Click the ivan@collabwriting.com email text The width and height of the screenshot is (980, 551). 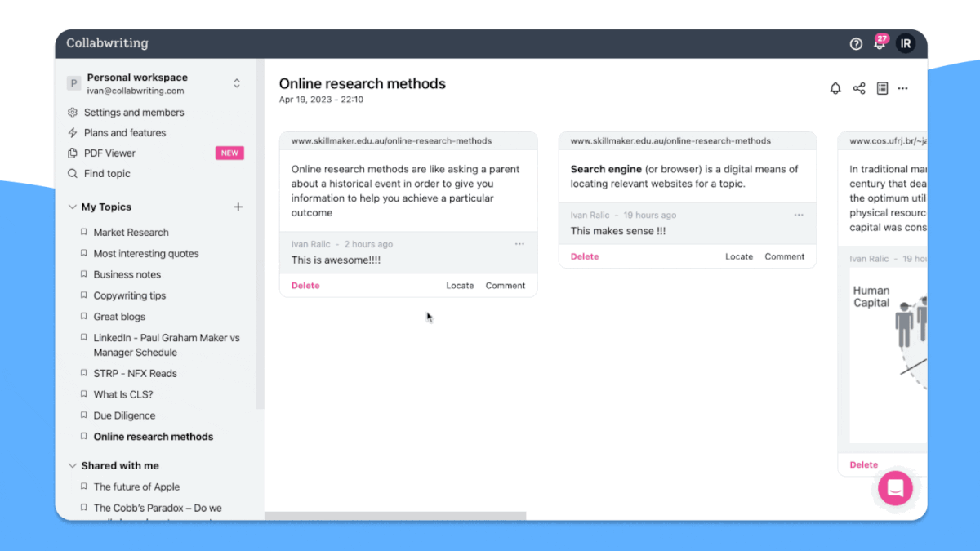[x=136, y=91]
